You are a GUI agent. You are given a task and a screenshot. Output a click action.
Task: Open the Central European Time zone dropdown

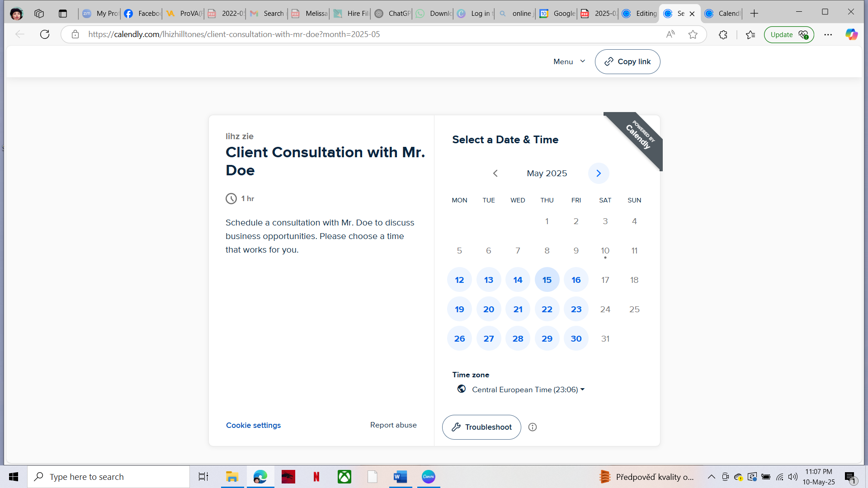pyautogui.click(x=528, y=389)
